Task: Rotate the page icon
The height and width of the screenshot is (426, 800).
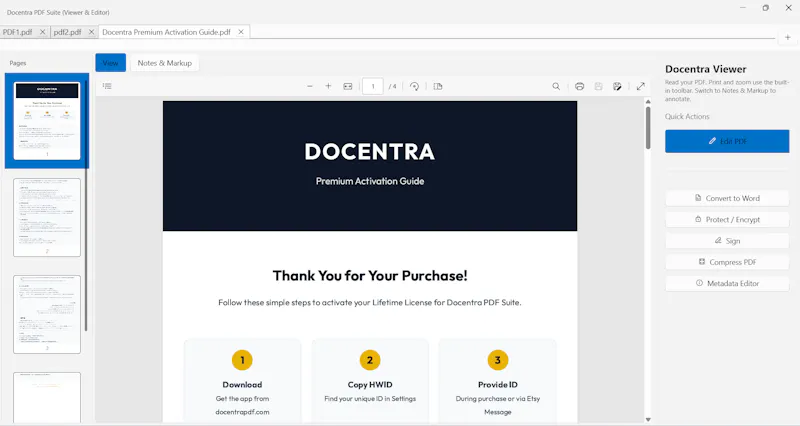Action: (414, 86)
